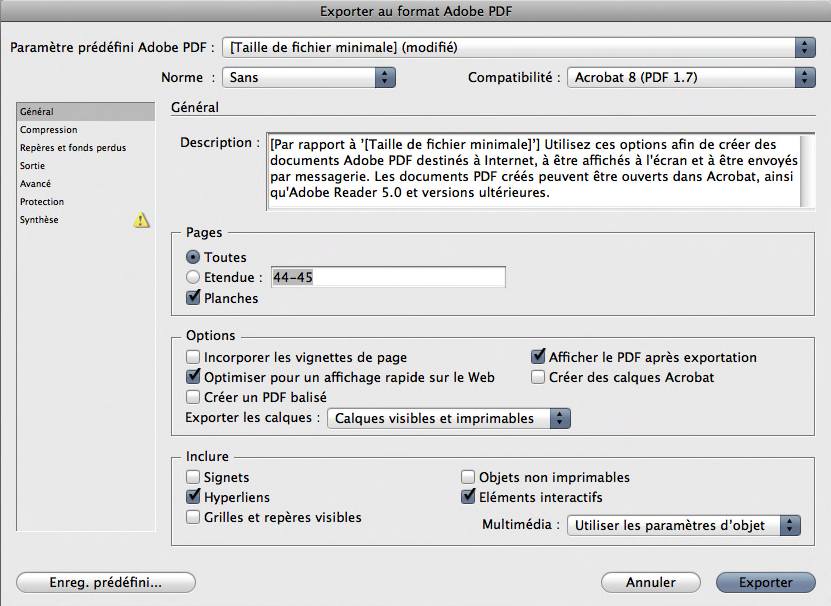Open the Avancé panel
The width and height of the screenshot is (831, 606).
click(x=85, y=184)
